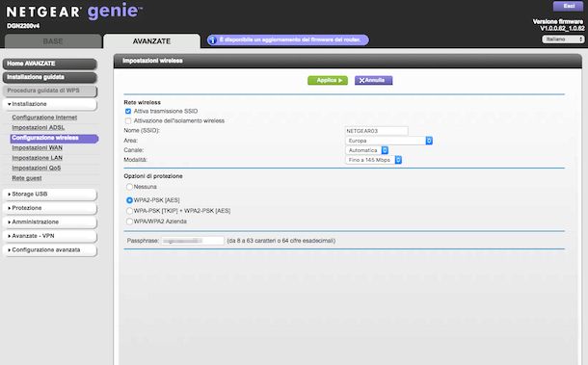The height and width of the screenshot is (365, 588).
Task: Open Rete guest link
Action: pyautogui.click(x=27, y=178)
